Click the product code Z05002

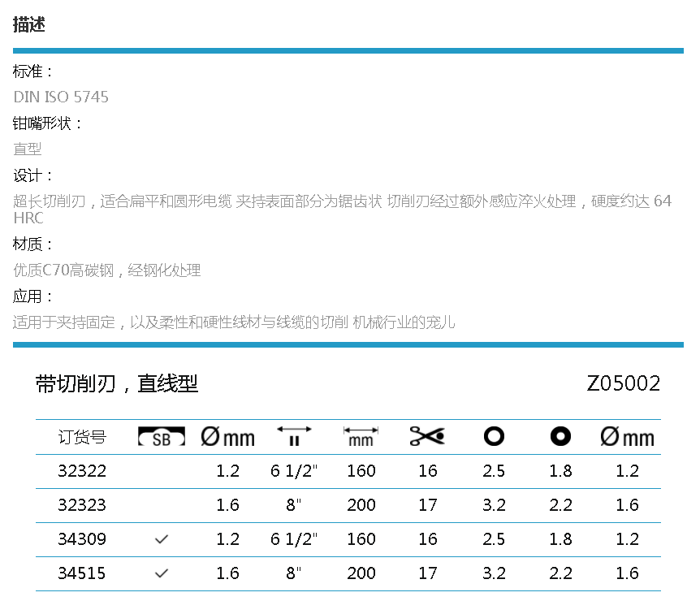point(623,384)
